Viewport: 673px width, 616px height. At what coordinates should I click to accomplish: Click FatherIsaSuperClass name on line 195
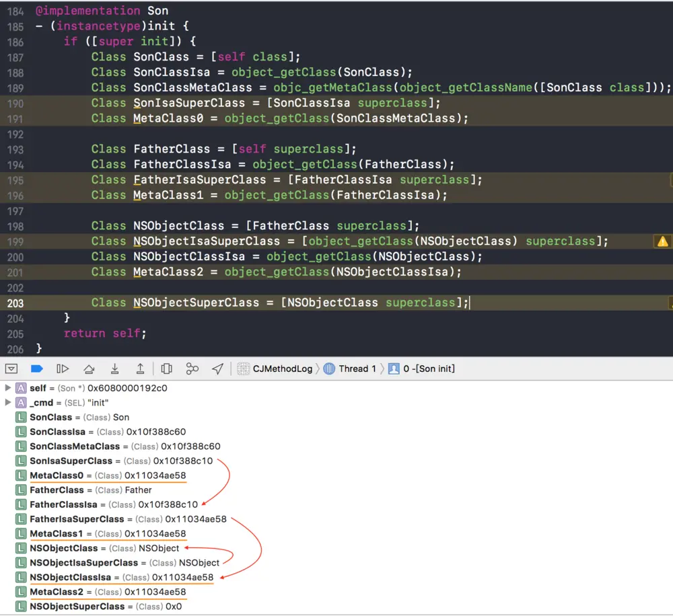pos(200,180)
